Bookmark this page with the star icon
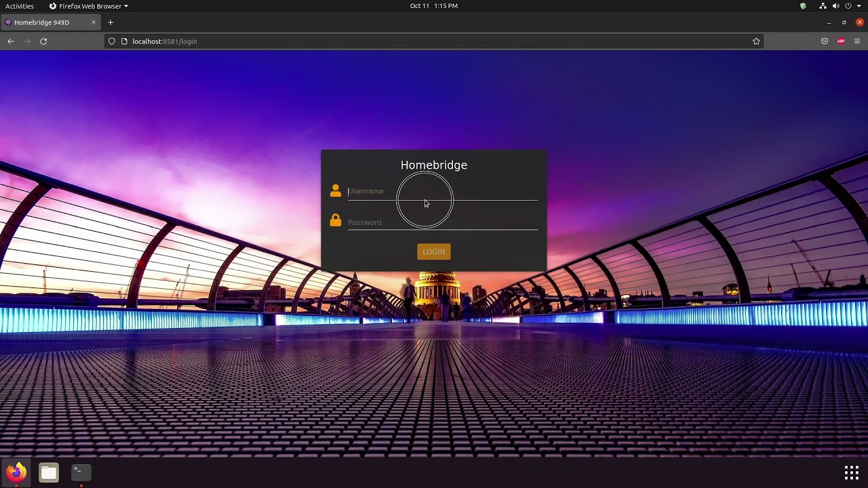This screenshot has height=488, width=868. click(756, 41)
